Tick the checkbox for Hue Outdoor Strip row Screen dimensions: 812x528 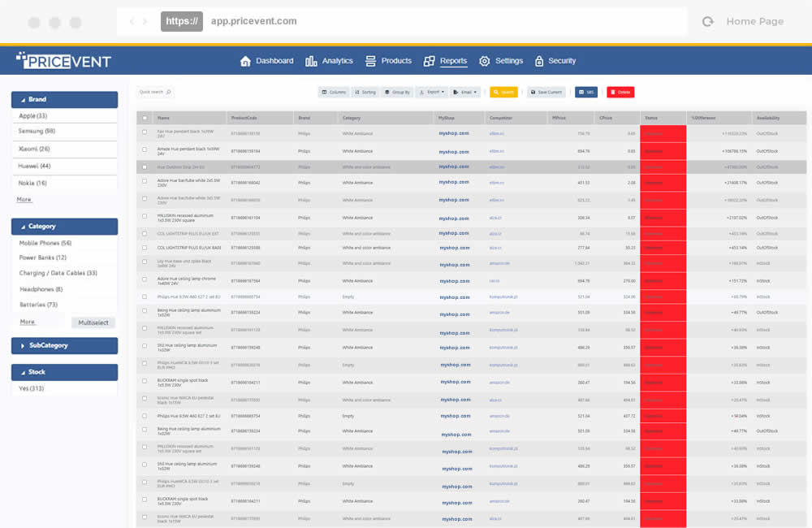145,167
